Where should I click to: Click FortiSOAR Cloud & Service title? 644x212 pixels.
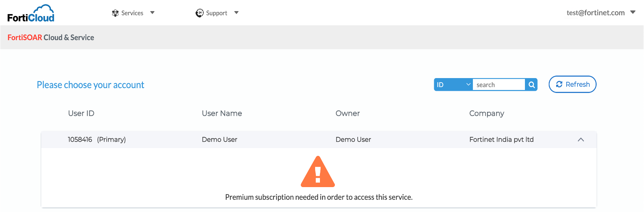coord(51,38)
